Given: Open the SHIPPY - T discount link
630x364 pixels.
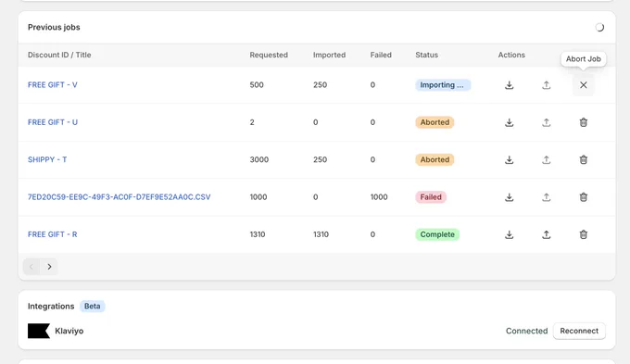Looking at the screenshot, I should click(47, 159).
